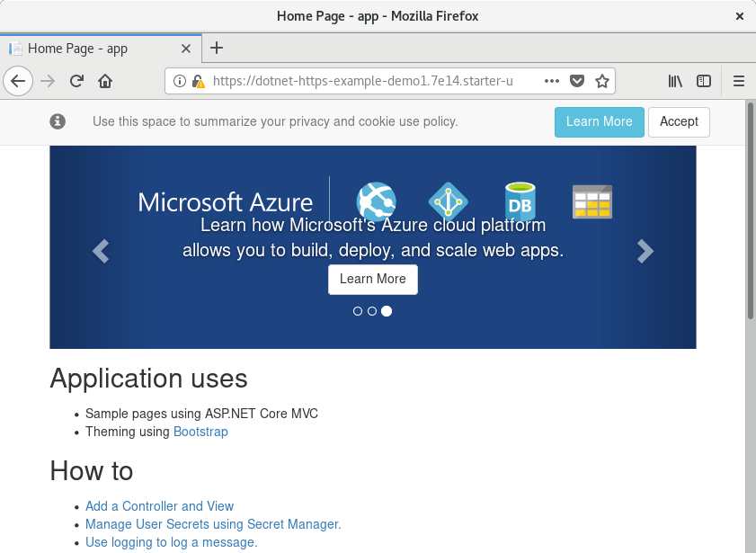This screenshot has width=756, height=553.
Task: Go to Firefox Home page icon
Action: 105,81
